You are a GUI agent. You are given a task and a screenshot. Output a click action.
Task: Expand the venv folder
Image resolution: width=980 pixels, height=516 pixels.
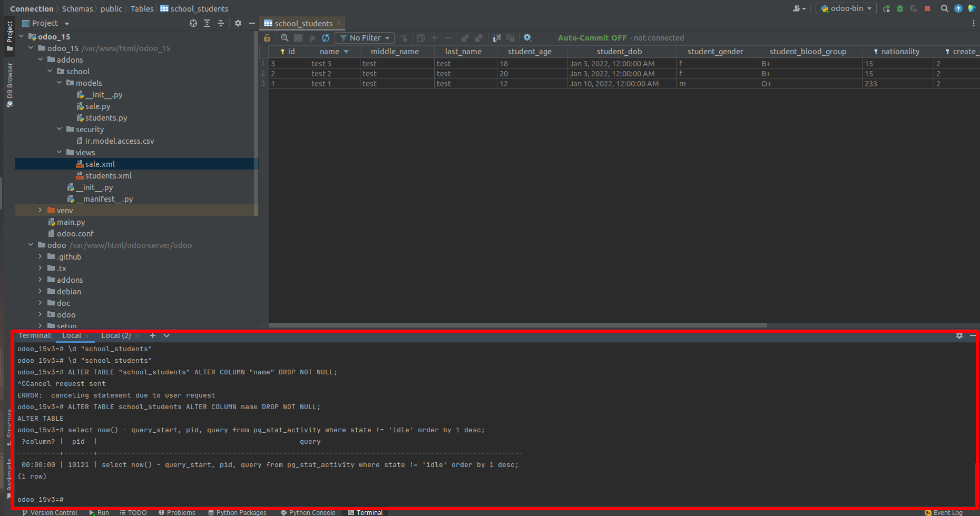[x=40, y=210]
